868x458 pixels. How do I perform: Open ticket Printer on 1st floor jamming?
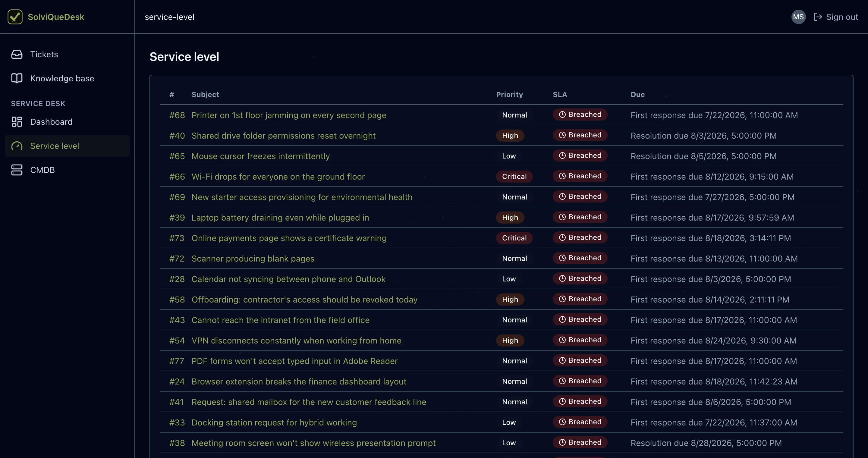click(289, 115)
